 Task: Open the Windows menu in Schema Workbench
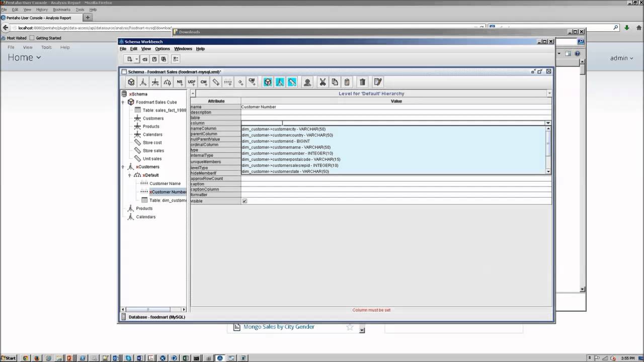[183, 49]
